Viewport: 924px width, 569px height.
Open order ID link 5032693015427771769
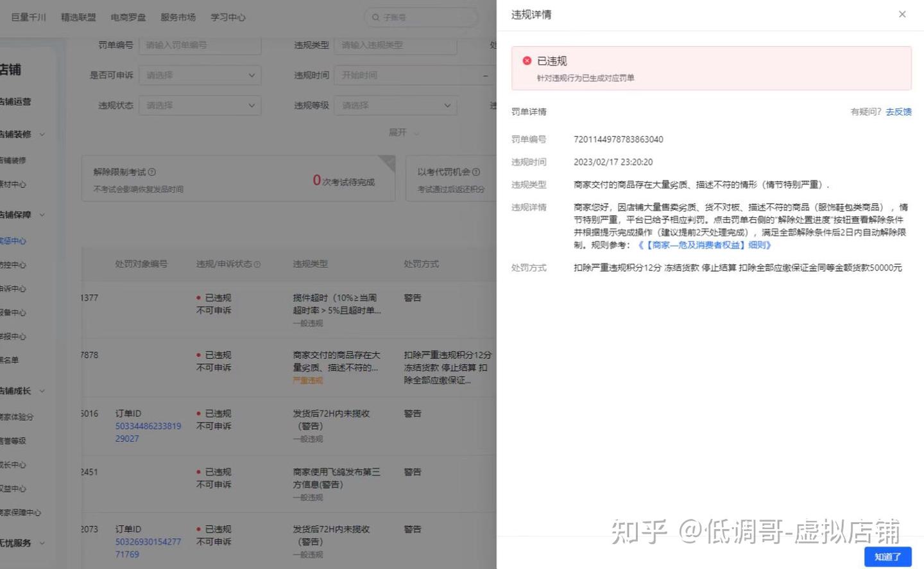tap(148, 548)
